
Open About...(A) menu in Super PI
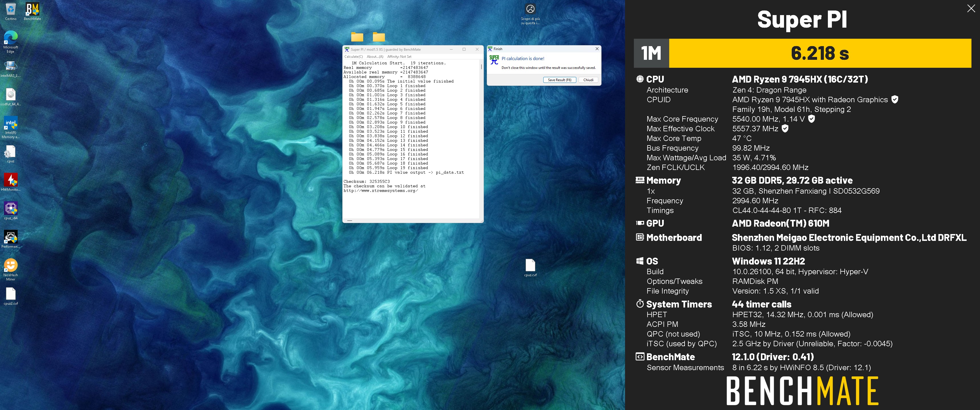[375, 57]
